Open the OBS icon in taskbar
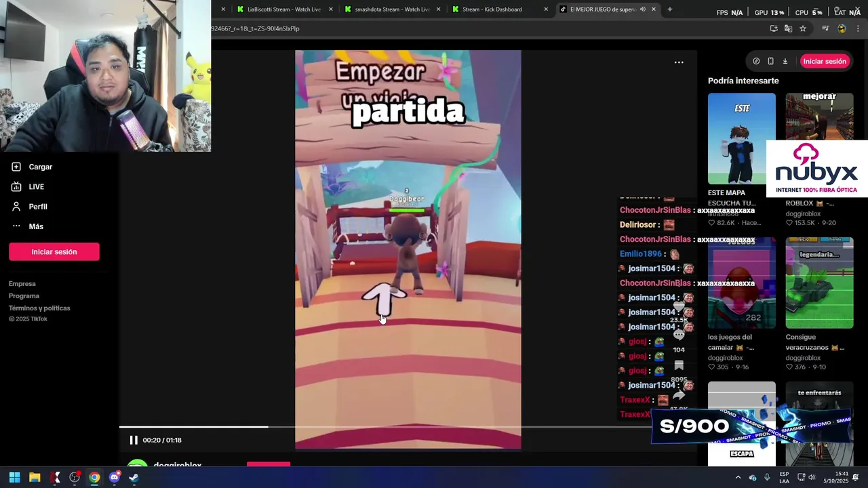 tap(75, 477)
